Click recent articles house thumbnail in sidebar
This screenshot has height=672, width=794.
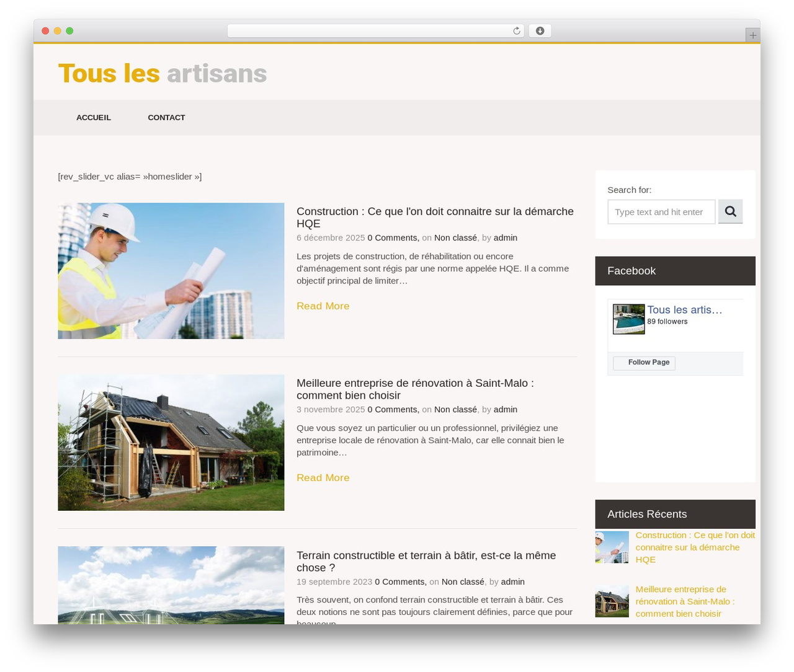pos(612,601)
